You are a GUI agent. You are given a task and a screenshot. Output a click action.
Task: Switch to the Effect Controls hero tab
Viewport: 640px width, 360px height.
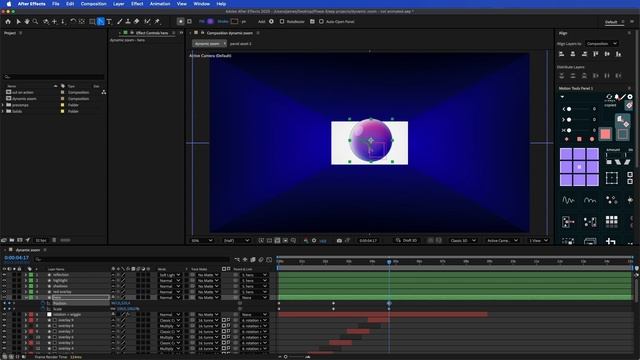[151, 33]
